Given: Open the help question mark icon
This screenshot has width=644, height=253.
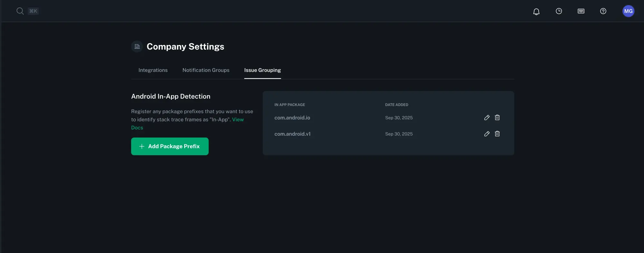Looking at the screenshot, I should 603,11.
